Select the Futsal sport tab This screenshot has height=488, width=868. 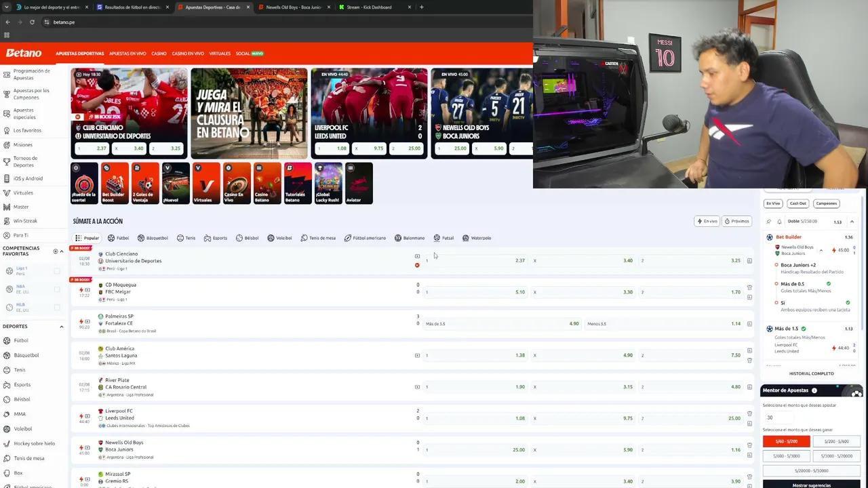[x=443, y=238]
